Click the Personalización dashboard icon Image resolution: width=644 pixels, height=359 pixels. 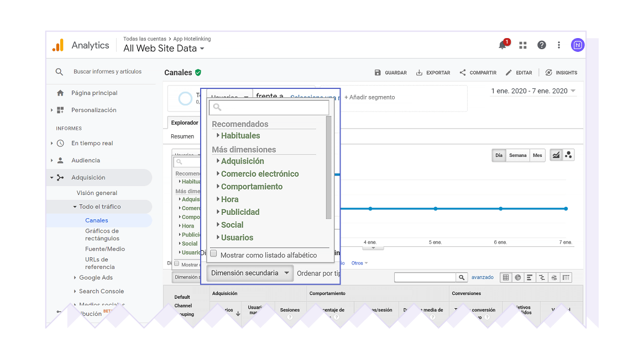[60, 110]
